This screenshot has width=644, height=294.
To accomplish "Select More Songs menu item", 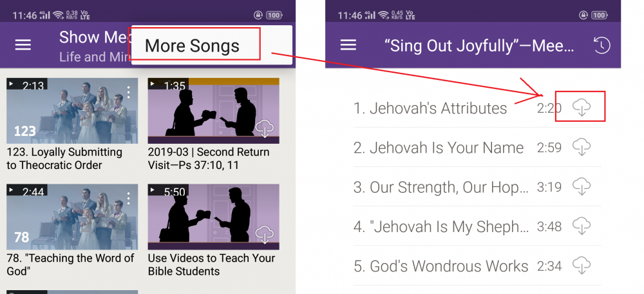I will (x=192, y=46).
